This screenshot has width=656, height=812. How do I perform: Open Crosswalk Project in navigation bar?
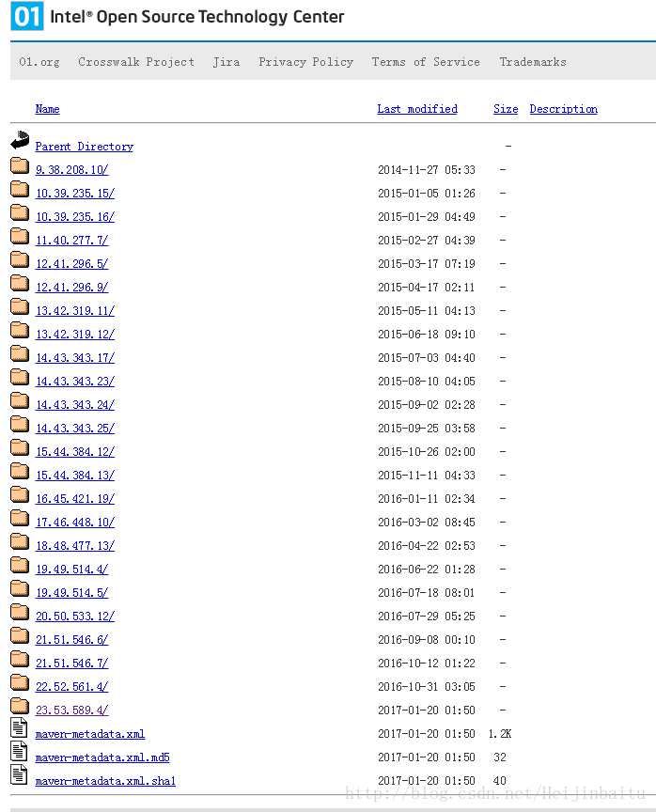point(136,62)
